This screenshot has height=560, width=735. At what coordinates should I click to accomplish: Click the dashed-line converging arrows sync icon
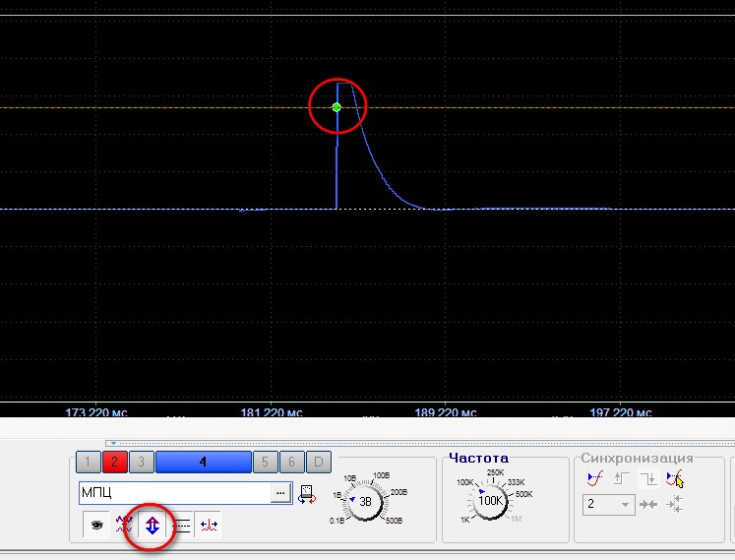click(675, 505)
